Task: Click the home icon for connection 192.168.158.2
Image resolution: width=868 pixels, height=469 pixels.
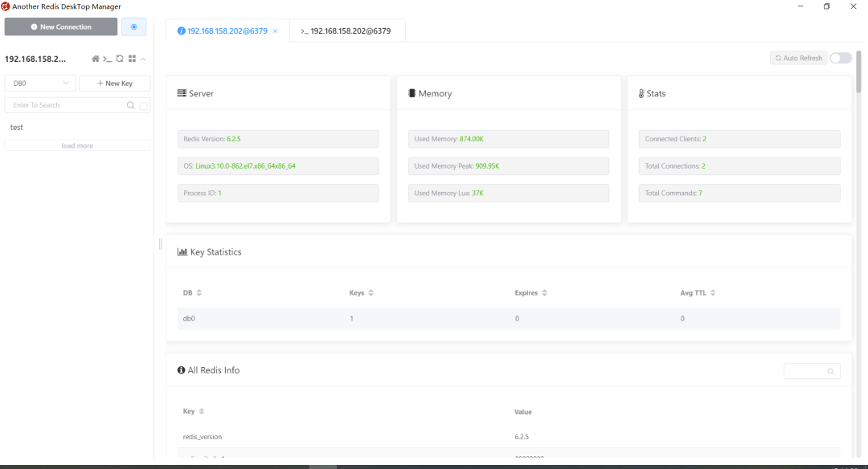Action: tap(95, 59)
